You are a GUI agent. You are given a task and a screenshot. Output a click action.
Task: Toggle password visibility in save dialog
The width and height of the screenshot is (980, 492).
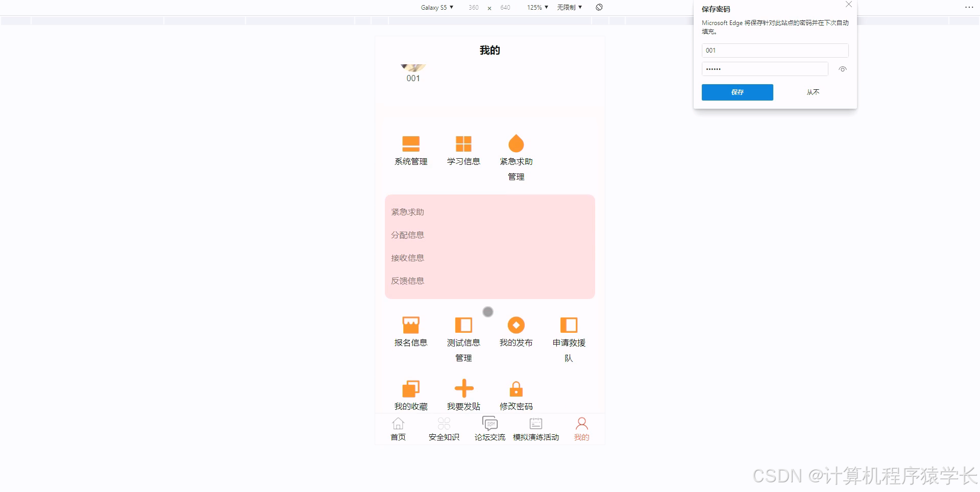(x=842, y=69)
